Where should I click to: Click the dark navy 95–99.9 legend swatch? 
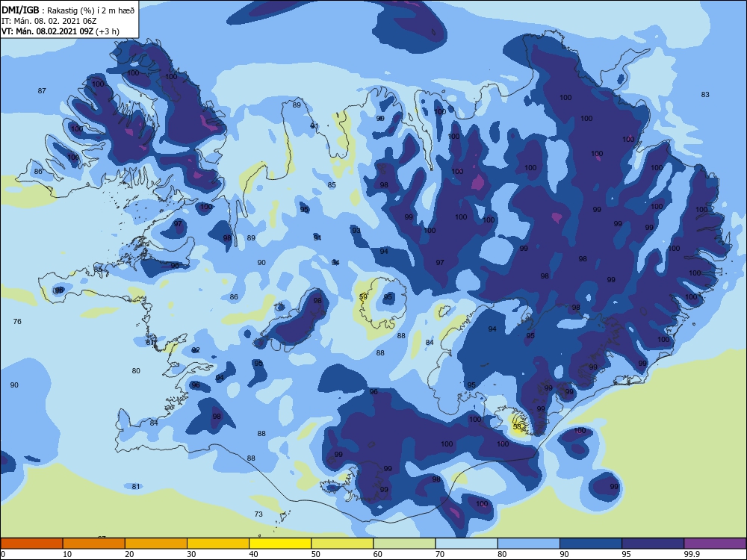pyautogui.click(x=653, y=544)
